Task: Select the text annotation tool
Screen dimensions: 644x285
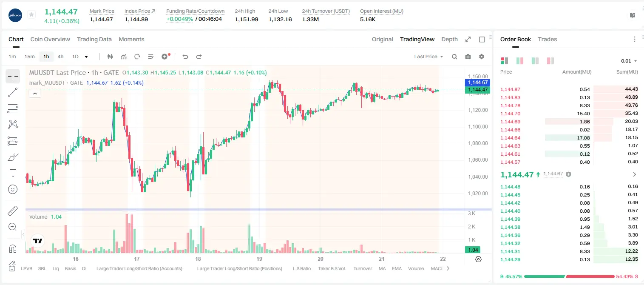Action: [x=13, y=173]
